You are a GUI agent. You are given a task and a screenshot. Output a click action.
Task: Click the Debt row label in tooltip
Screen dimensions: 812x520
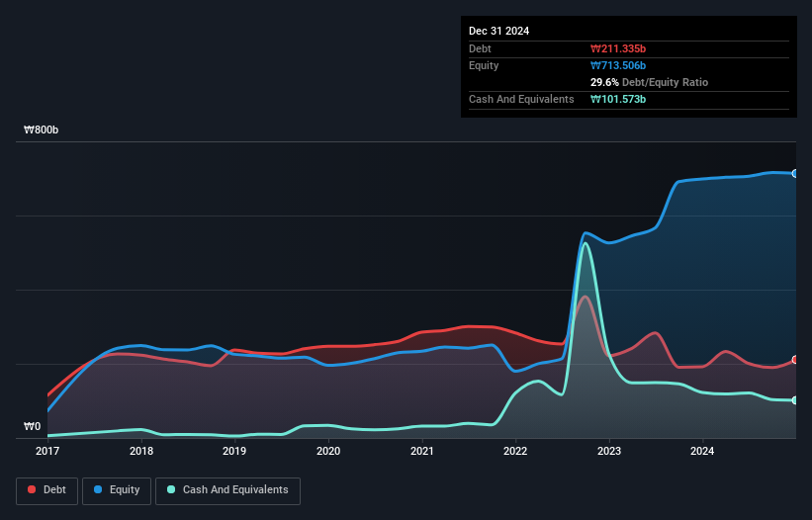(x=480, y=48)
